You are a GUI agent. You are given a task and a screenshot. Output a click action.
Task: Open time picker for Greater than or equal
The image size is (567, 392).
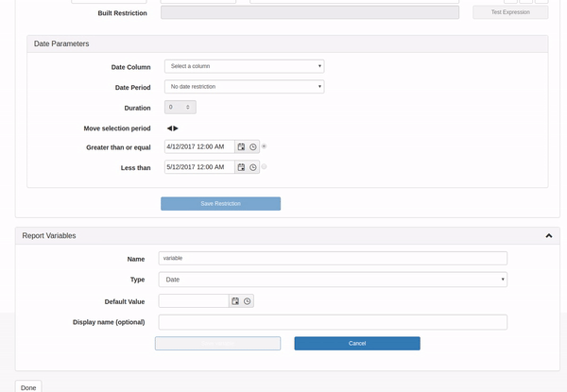pyautogui.click(x=253, y=147)
